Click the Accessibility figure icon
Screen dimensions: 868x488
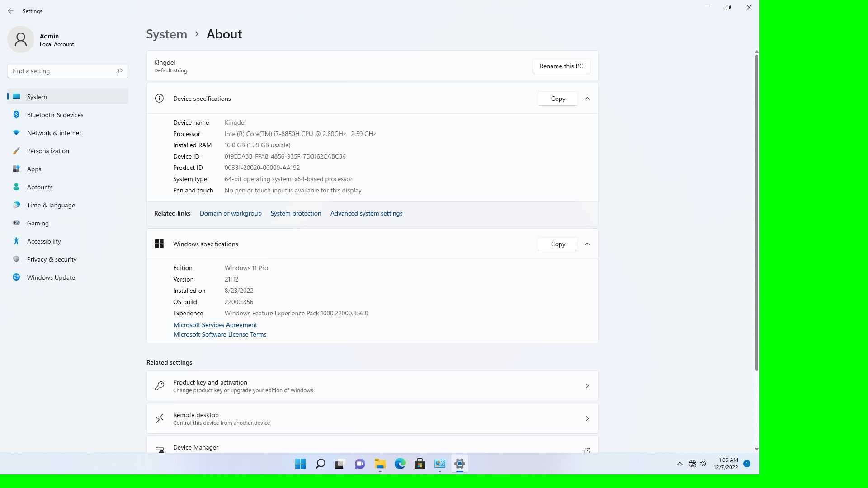[x=16, y=241]
